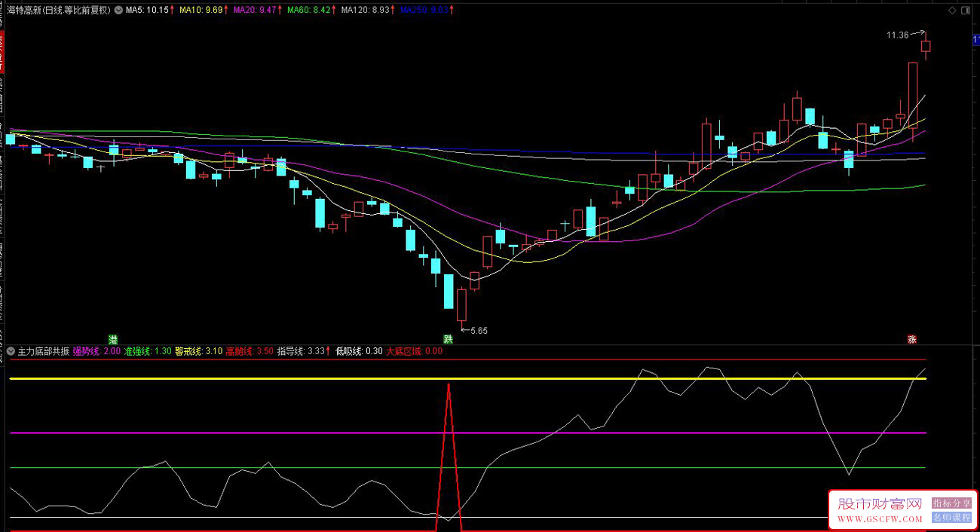Viewport: 980px width, 532px height.
Task: Toggle the side panel icon at top right
Action: tap(969, 11)
